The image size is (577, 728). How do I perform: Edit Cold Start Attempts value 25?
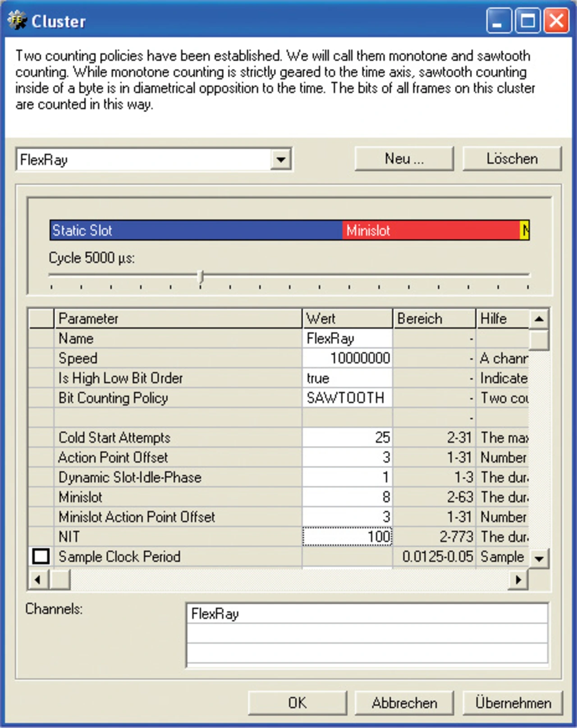(x=348, y=437)
